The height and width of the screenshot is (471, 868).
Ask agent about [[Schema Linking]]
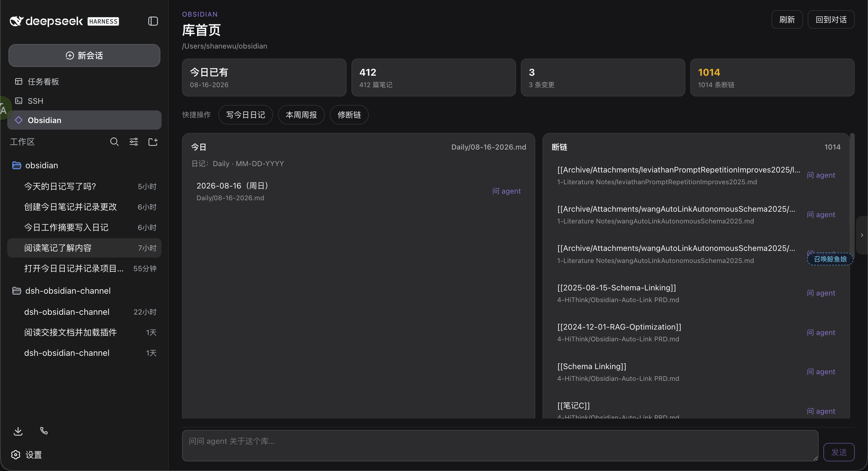(821, 371)
